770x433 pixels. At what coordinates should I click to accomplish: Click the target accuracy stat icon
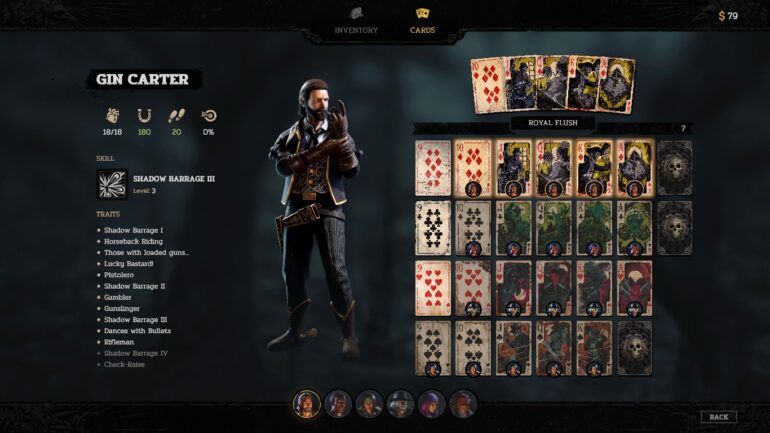pos(209,116)
